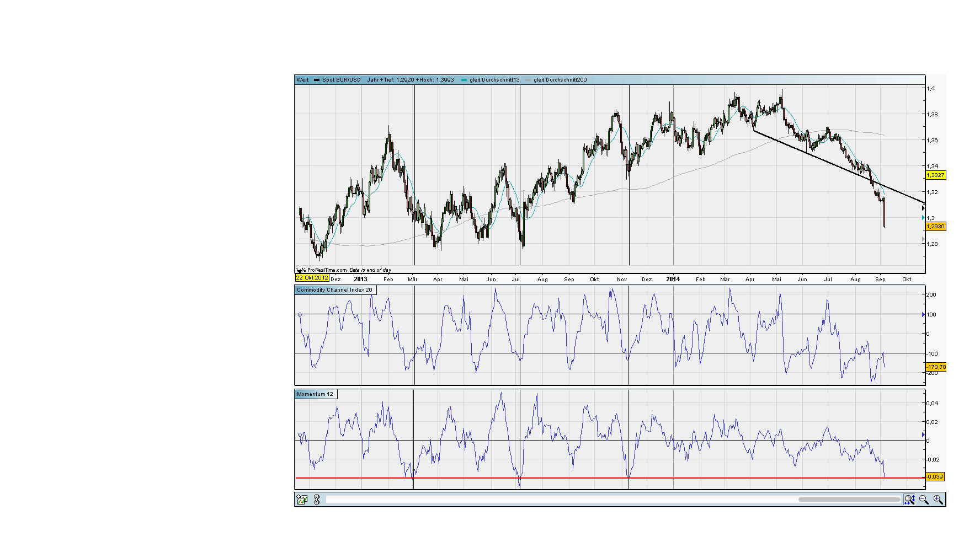The image size is (980, 553).
Task: Click the 'Wert' label in the chart header
Action: click(x=303, y=80)
